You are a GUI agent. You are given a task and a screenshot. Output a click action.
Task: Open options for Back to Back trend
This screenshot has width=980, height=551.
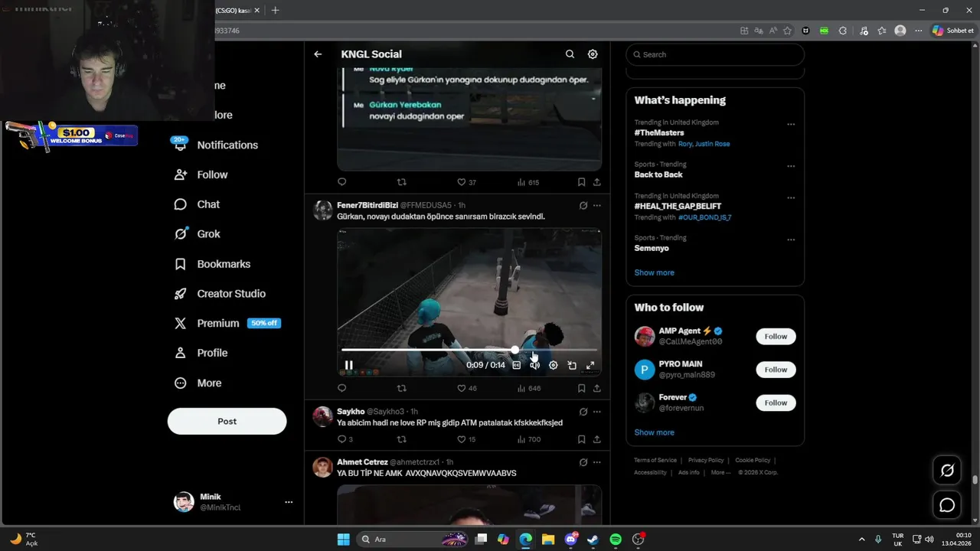click(x=791, y=166)
